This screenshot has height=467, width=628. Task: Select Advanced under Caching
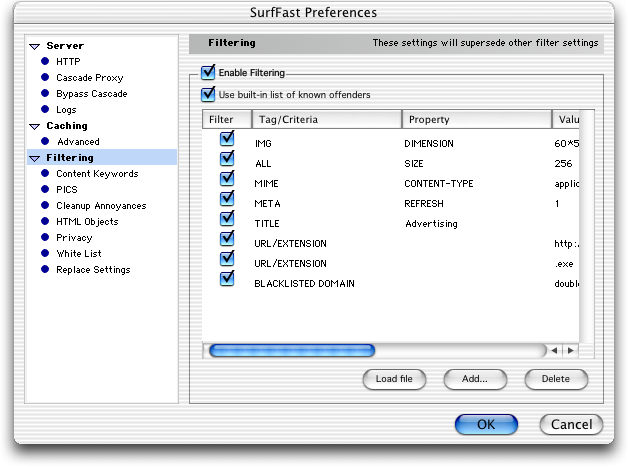(78, 142)
